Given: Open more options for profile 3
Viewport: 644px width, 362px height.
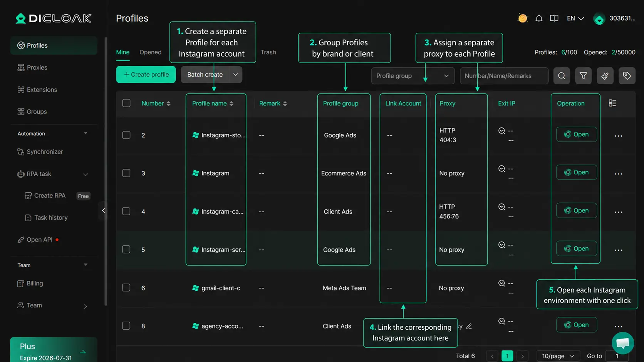Looking at the screenshot, I should pos(619,174).
